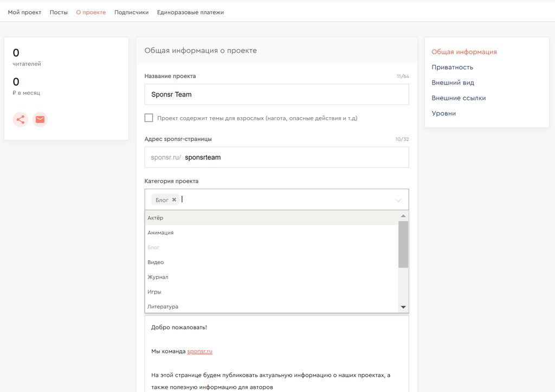Click the email envelope icon

point(40,120)
